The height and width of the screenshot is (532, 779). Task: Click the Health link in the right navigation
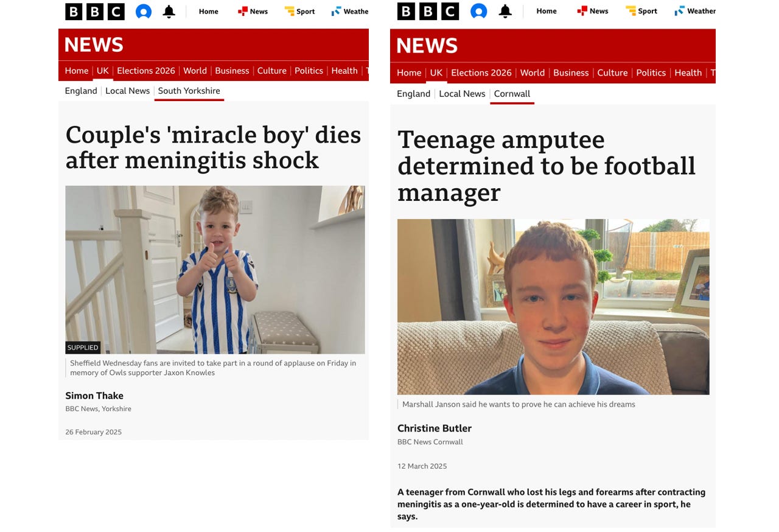pyautogui.click(x=688, y=72)
